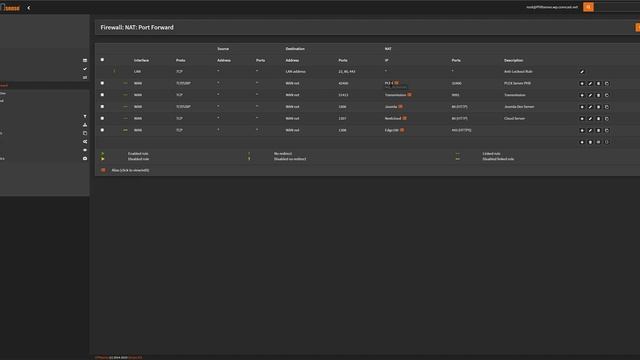Click the eye-shaped icon in the sidebar
This screenshot has height=360, width=640.
[85, 150]
